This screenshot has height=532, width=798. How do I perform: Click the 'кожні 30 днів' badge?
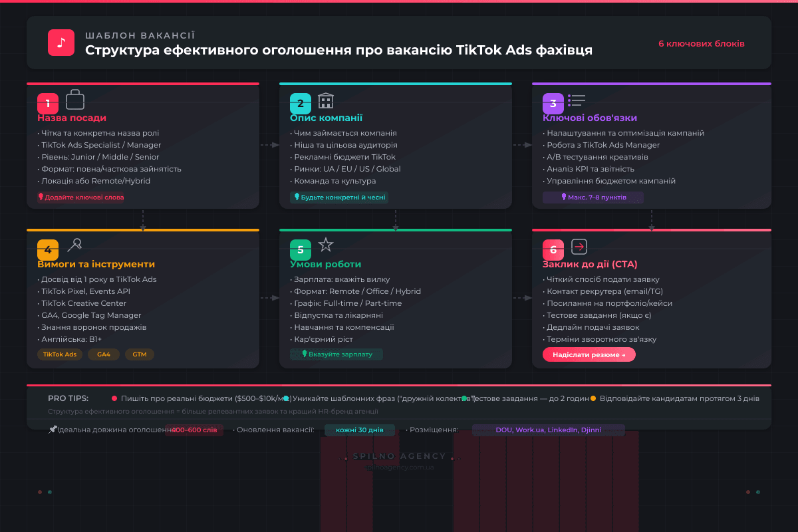[x=360, y=430]
